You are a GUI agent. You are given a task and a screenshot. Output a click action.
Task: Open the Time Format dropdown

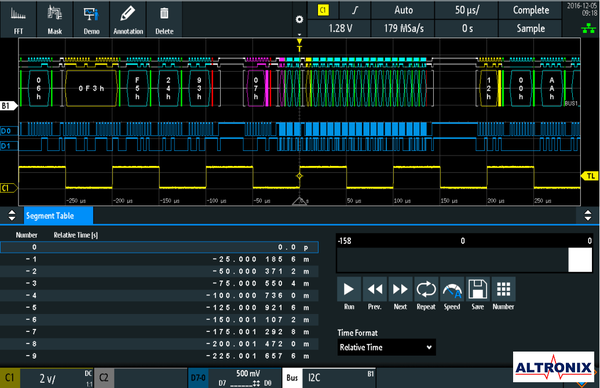tap(386, 347)
